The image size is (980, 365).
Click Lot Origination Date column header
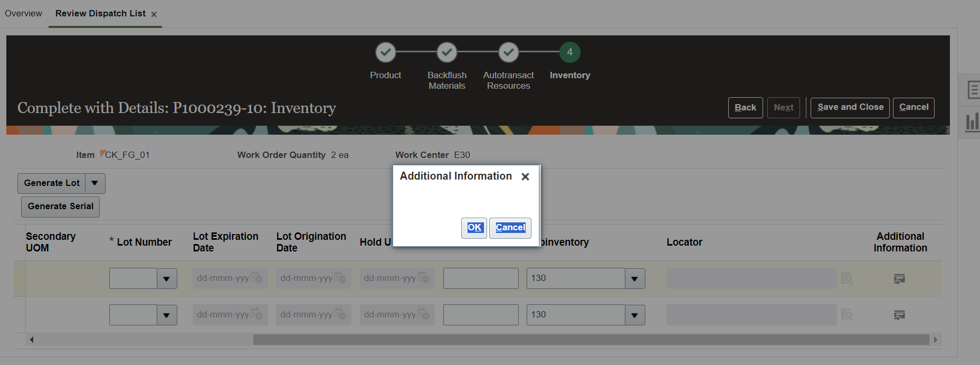pos(311,242)
